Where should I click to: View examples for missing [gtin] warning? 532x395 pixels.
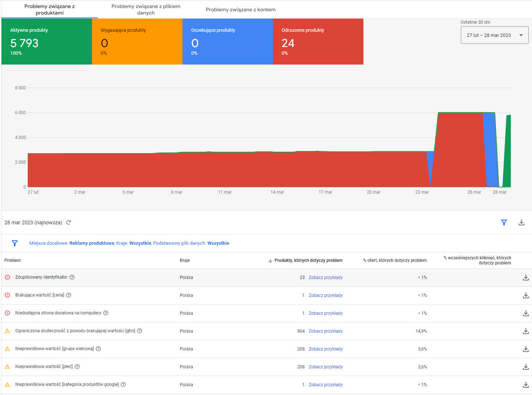325,331
